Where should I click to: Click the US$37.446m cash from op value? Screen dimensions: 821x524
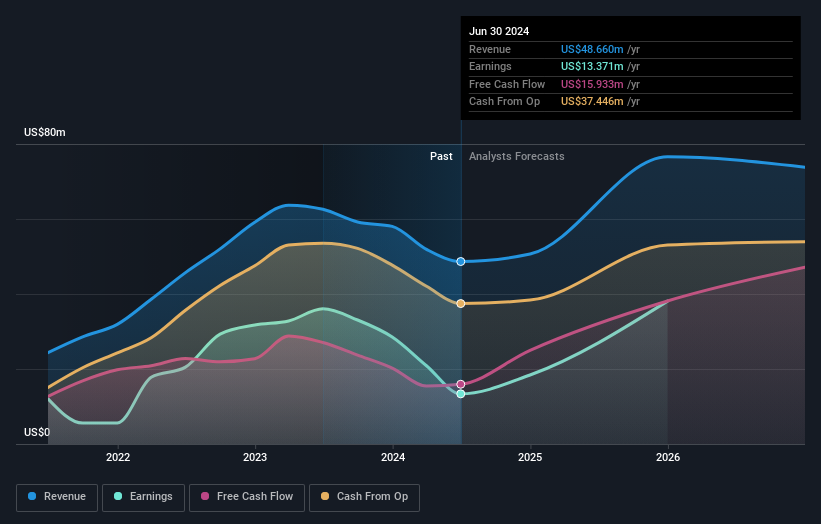[x=592, y=102]
